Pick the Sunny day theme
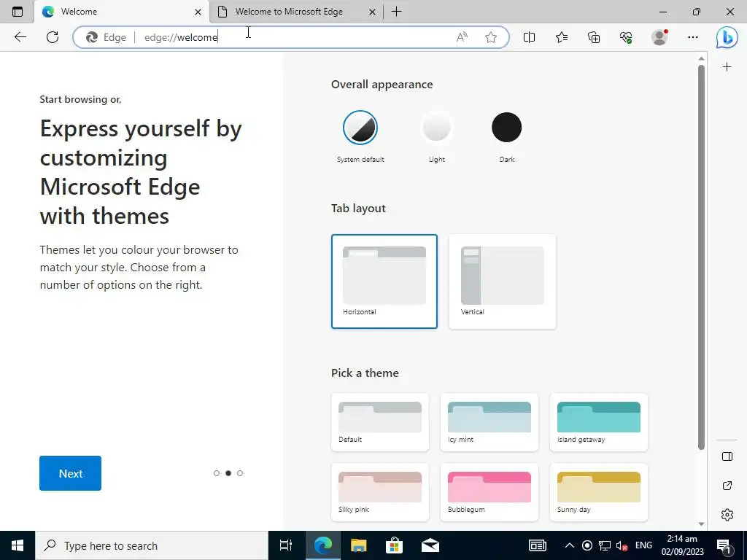This screenshot has width=747, height=560. [x=599, y=492]
